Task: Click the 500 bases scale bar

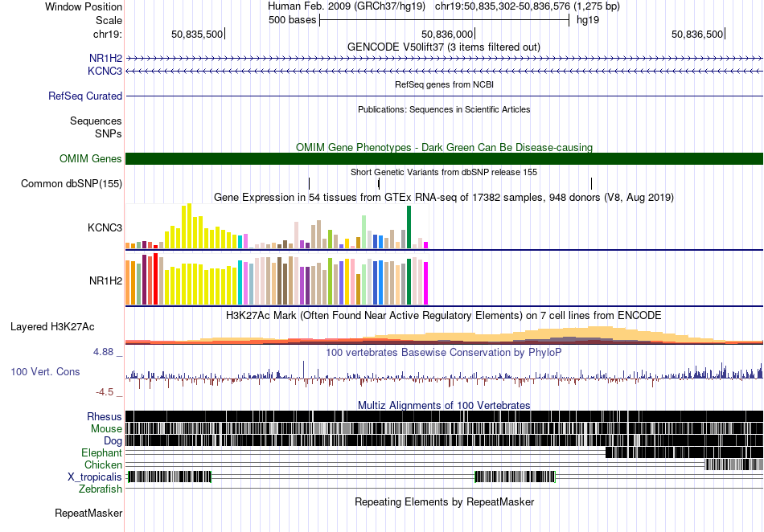Action: click(x=445, y=20)
